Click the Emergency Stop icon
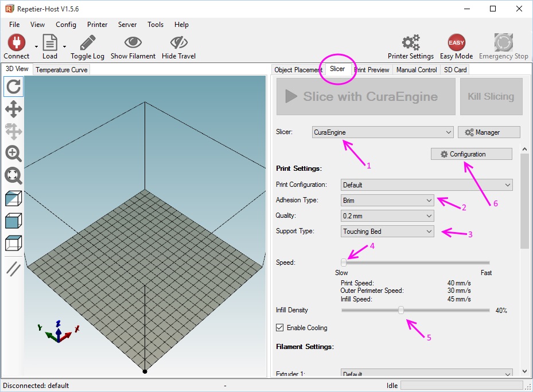This screenshot has width=533, height=392. pyautogui.click(x=503, y=42)
